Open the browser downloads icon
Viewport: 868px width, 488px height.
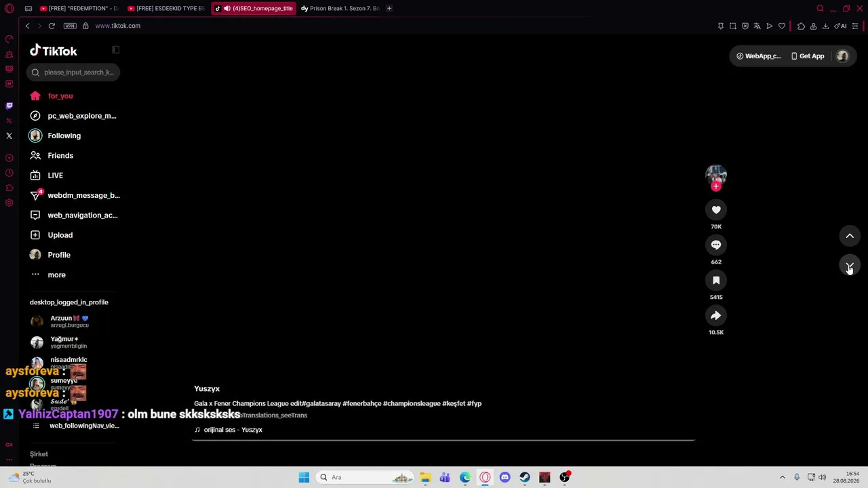(x=825, y=26)
